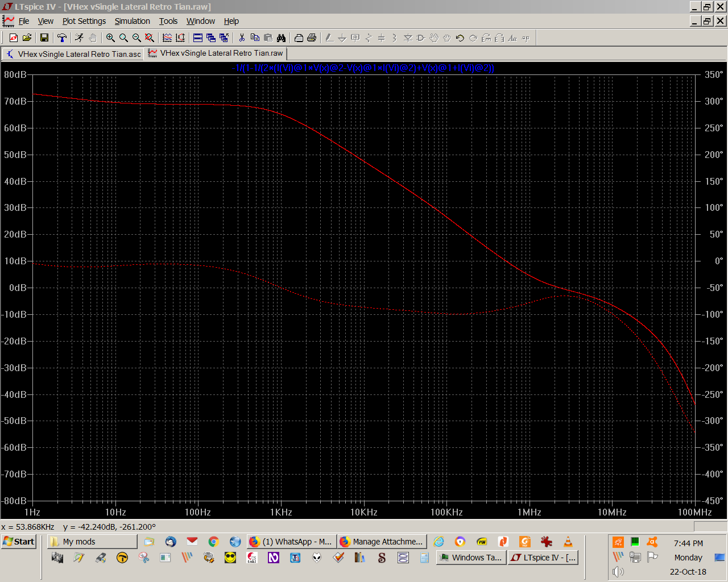The width and height of the screenshot is (728, 582).
Task: Run simulation with the running man icon
Action: (x=80, y=38)
